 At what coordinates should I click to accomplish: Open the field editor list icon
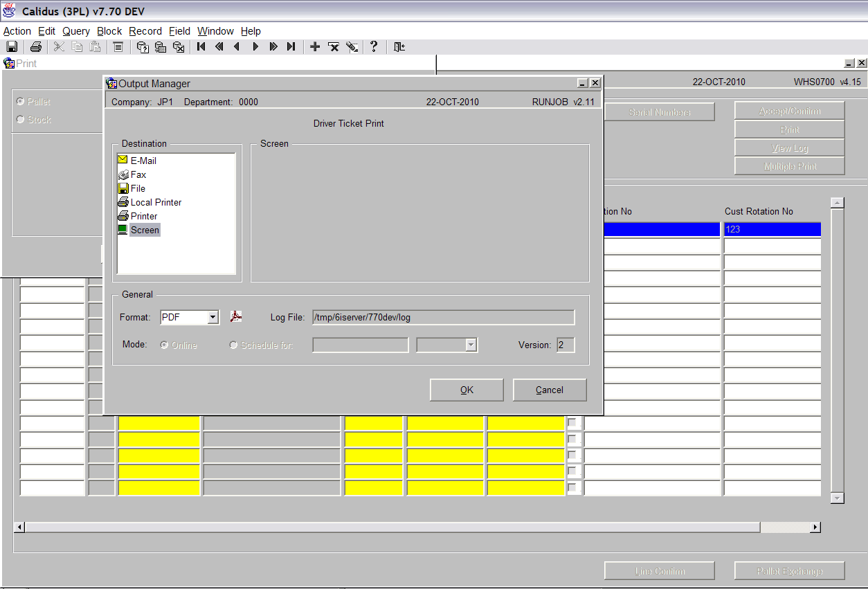point(118,46)
